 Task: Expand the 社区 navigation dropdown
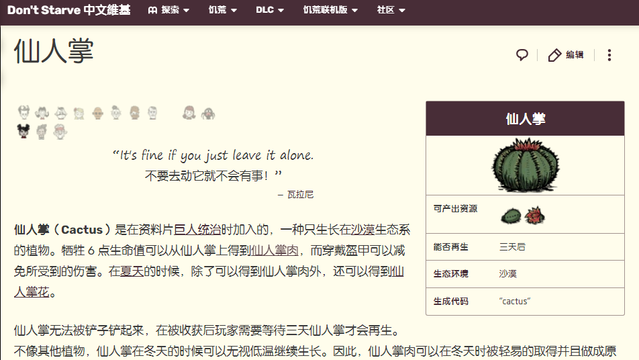pos(391,10)
